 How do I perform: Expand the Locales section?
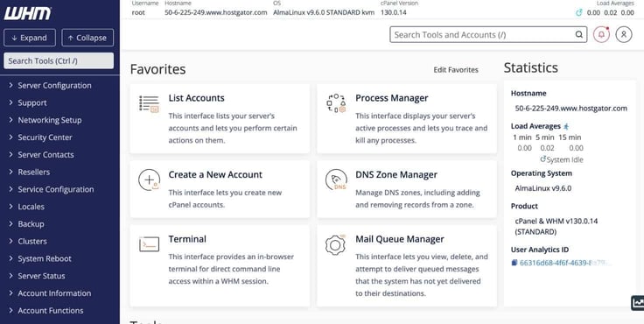(x=27, y=207)
